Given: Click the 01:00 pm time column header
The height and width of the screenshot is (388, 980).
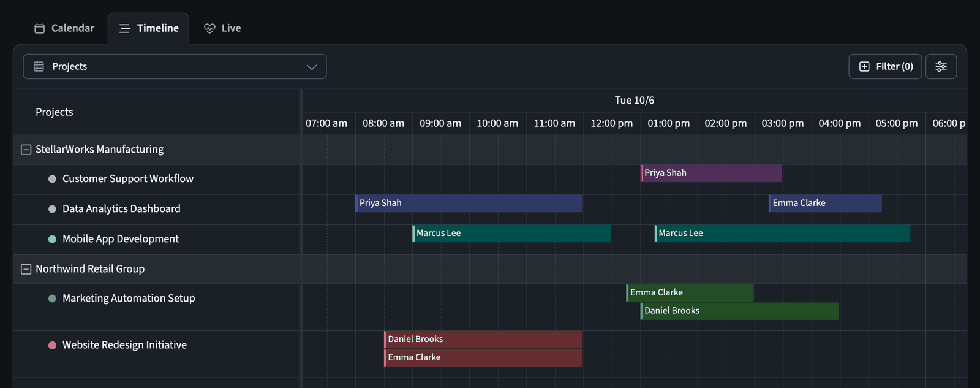Looking at the screenshot, I should (669, 124).
